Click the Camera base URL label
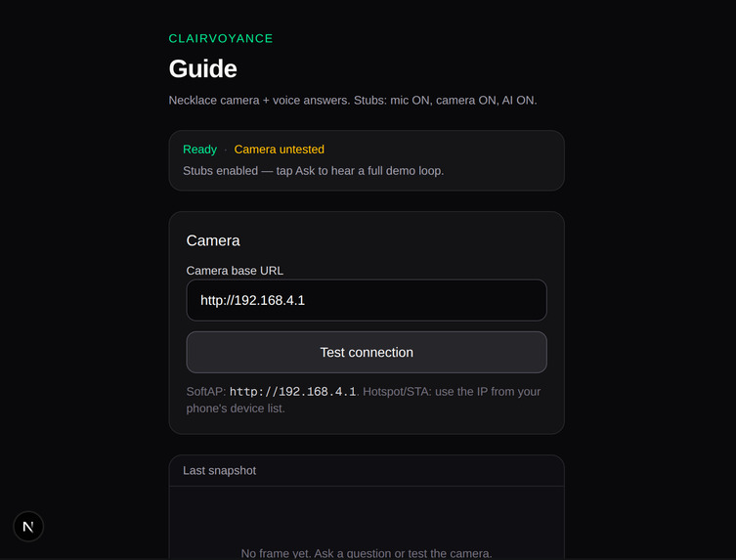This screenshot has height=560, width=736. click(235, 271)
